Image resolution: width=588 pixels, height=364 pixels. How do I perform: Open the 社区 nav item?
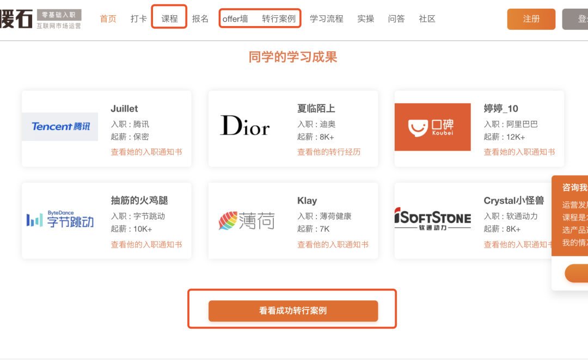(x=427, y=18)
